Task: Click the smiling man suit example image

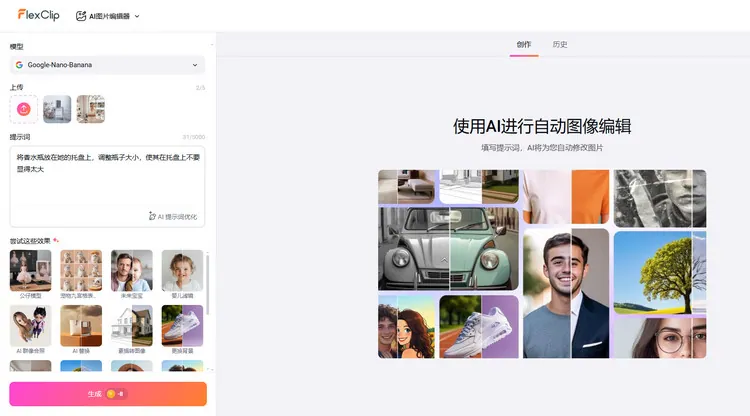Action: 566,293
